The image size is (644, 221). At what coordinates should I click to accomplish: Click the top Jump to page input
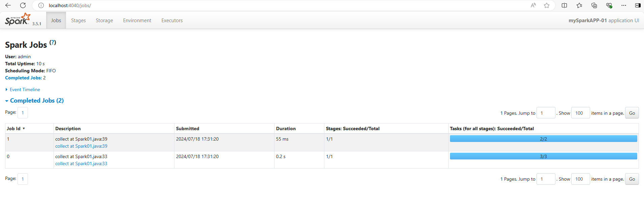[546, 113]
